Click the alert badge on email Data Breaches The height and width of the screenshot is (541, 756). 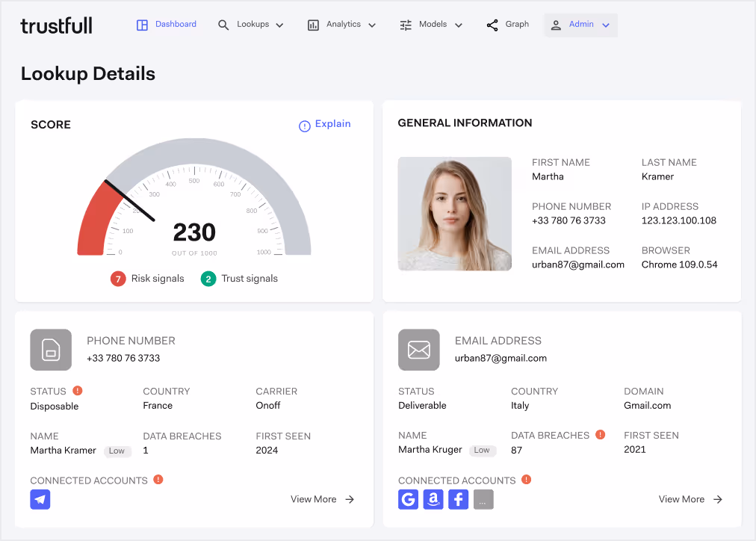pyautogui.click(x=601, y=434)
